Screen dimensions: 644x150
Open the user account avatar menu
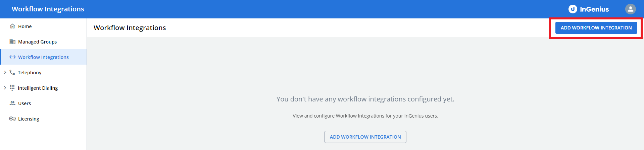tap(630, 9)
